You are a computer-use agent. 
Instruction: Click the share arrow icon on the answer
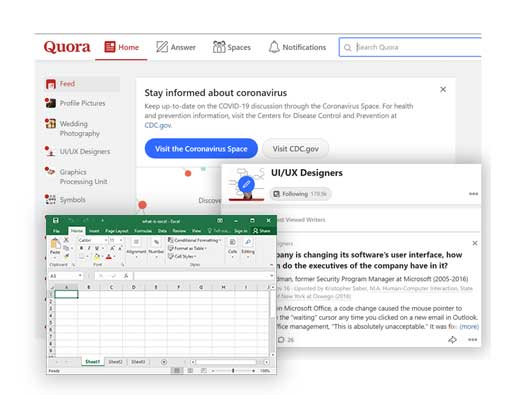point(452,340)
